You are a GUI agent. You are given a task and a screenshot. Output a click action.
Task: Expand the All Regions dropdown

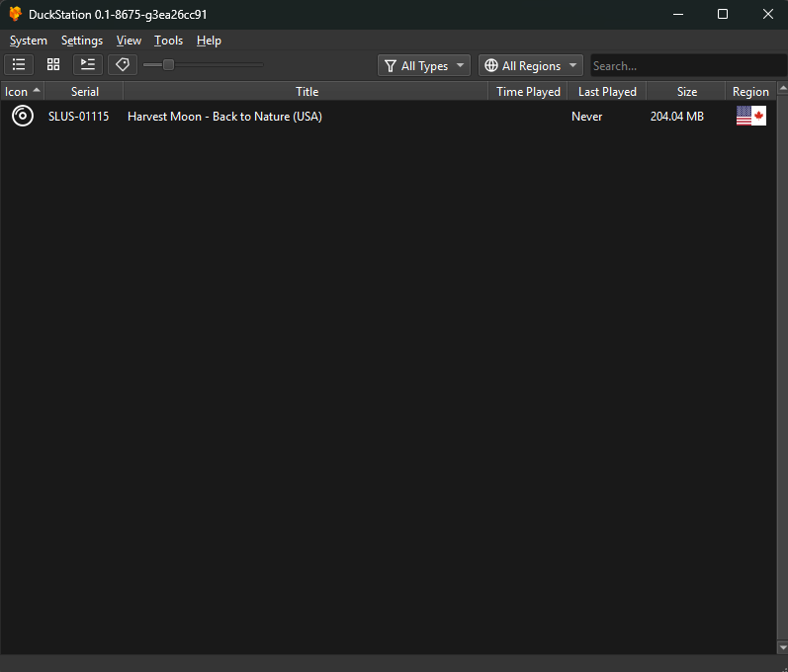click(531, 66)
